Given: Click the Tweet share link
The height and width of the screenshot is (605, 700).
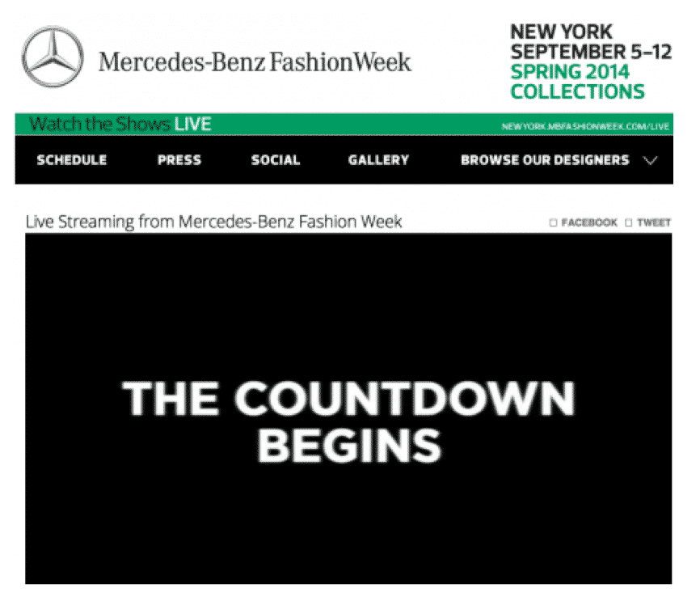Looking at the screenshot, I should (x=654, y=222).
